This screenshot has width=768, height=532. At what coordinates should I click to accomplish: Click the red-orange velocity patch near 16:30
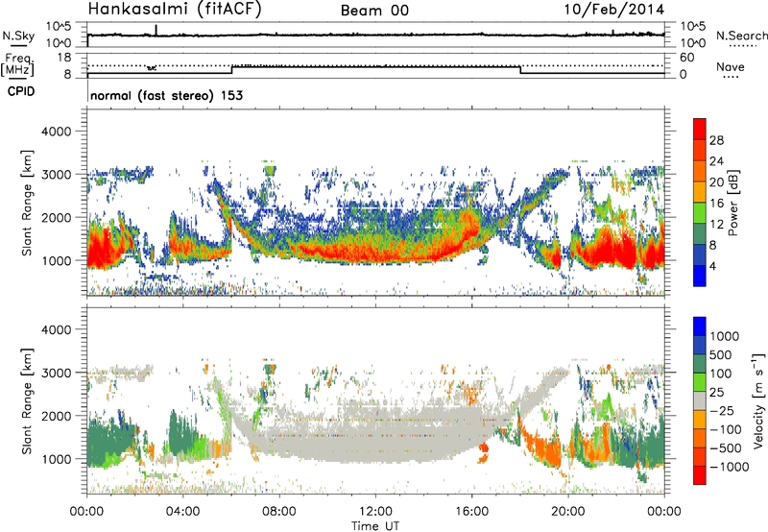[484, 452]
